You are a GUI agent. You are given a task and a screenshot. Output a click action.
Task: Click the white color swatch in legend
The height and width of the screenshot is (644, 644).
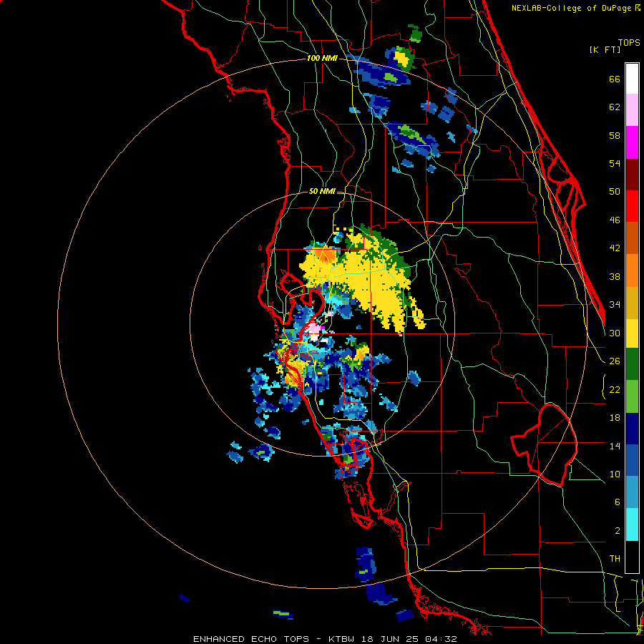tap(632, 79)
